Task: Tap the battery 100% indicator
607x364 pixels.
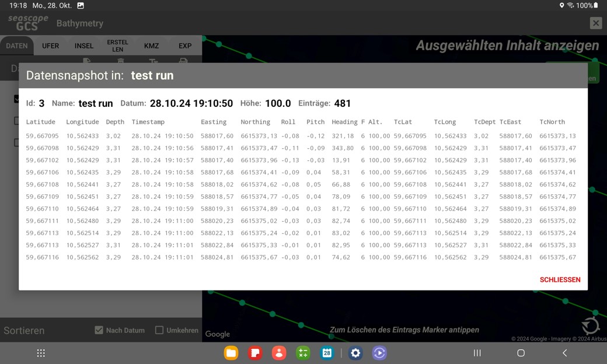Action: tap(587, 5)
